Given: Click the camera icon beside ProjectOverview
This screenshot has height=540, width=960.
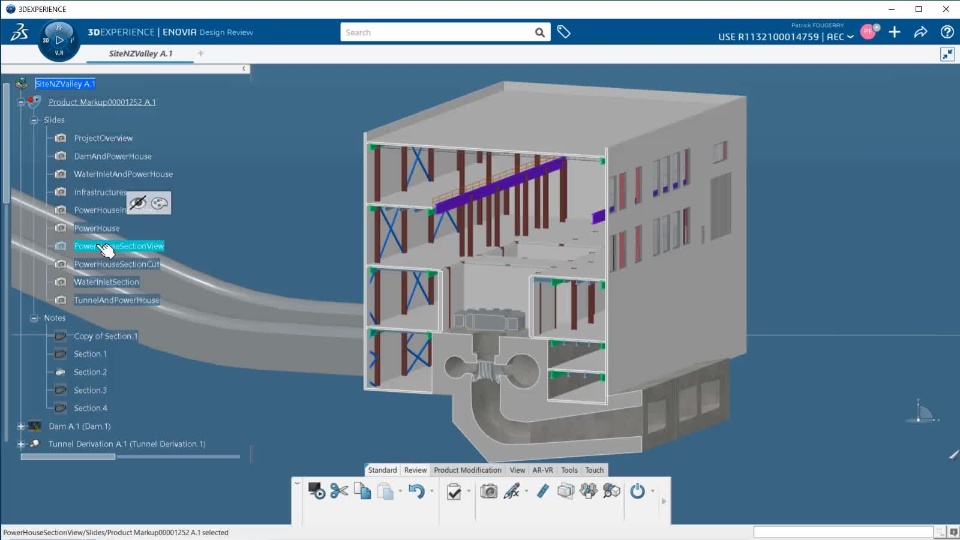Looking at the screenshot, I should pyautogui.click(x=60, y=138).
